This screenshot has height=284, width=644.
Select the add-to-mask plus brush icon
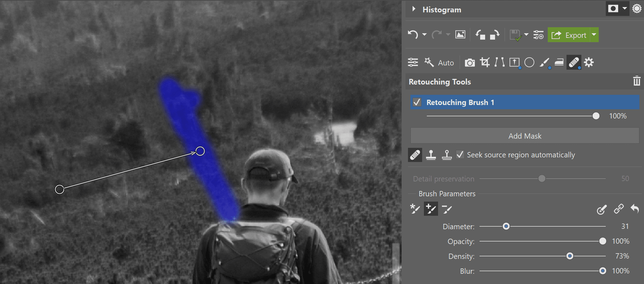coord(431,209)
